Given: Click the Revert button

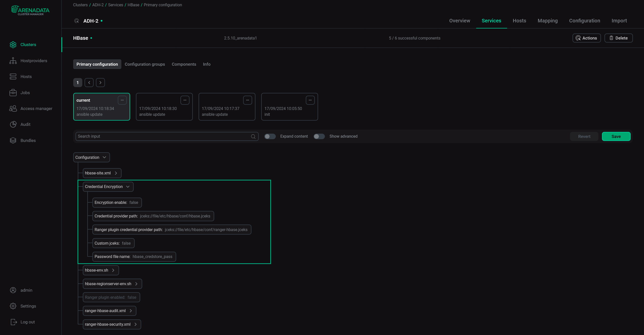Looking at the screenshot, I should click(584, 136).
